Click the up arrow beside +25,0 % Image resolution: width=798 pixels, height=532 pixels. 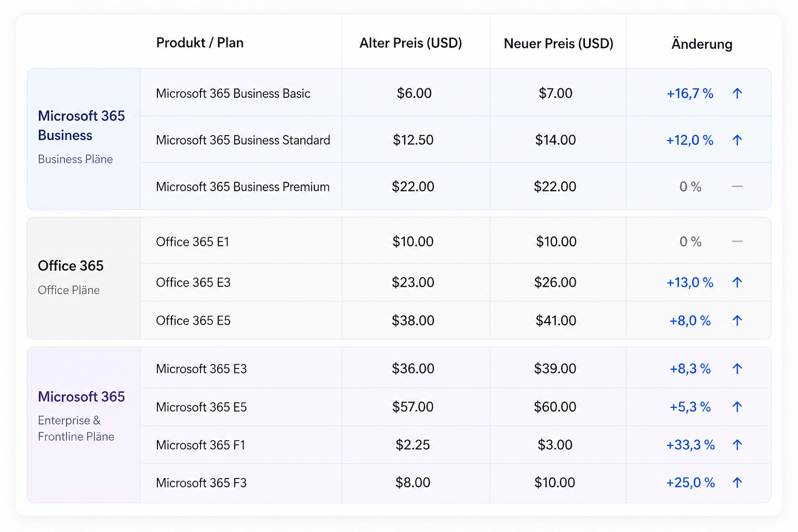point(737,483)
